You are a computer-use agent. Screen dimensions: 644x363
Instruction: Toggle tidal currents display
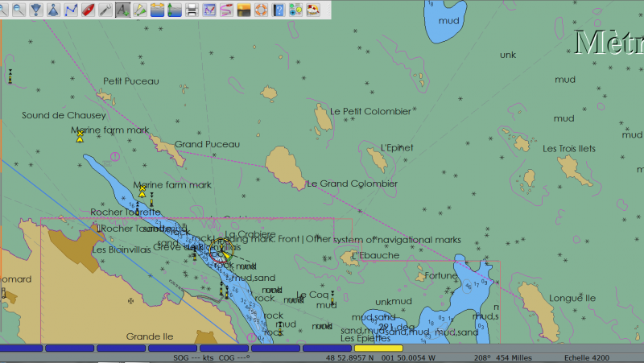[x=175, y=10]
